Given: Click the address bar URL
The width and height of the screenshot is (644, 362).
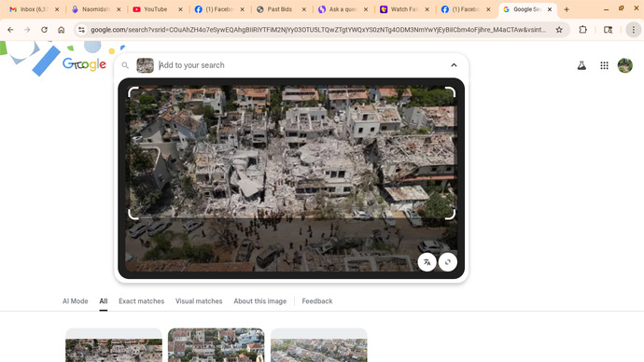Looking at the screenshot, I should coord(318,30).
